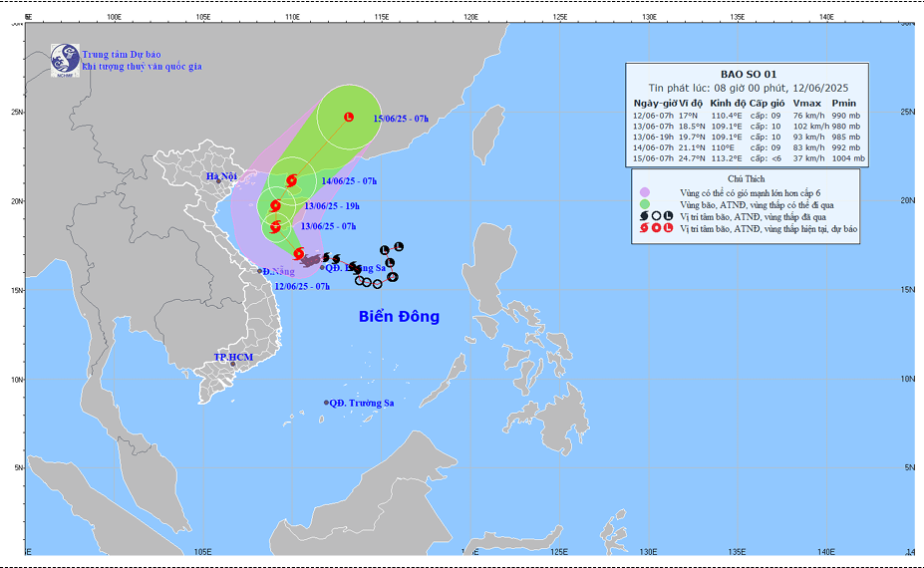Click the TP.HCM city dot on map

point(233,364)
